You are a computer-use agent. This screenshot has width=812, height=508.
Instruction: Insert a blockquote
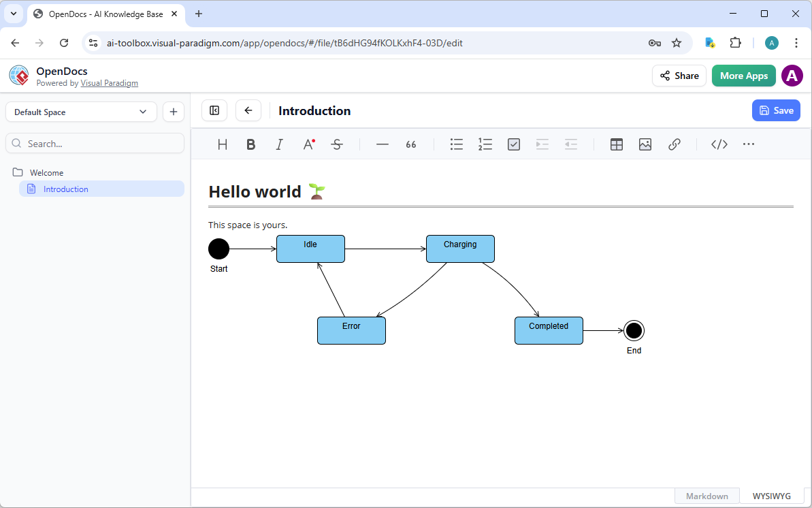(x=410, y=144)
